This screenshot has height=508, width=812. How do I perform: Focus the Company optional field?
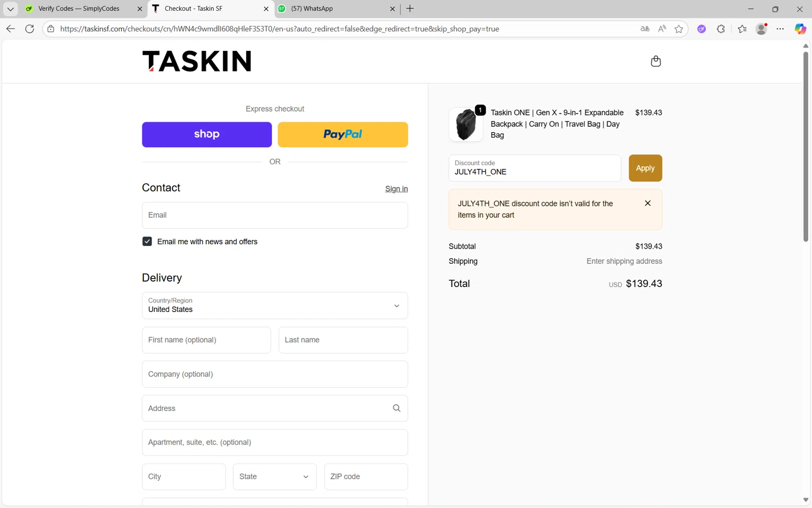[x=275, y=374]
